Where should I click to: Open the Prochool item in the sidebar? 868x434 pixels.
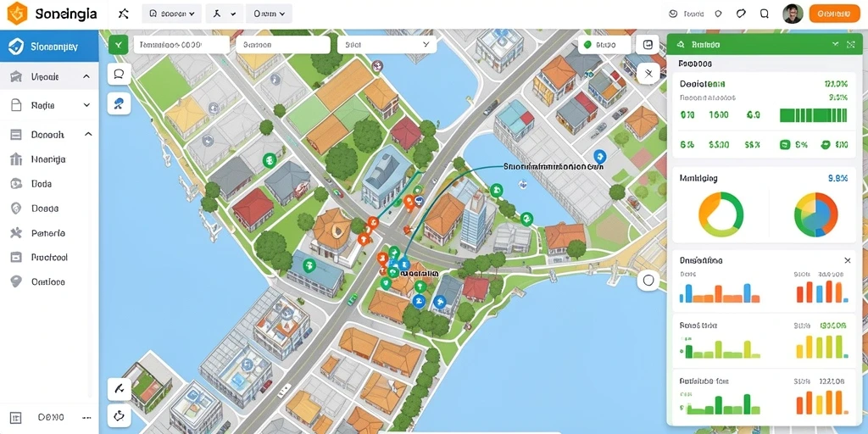[49, 258]
